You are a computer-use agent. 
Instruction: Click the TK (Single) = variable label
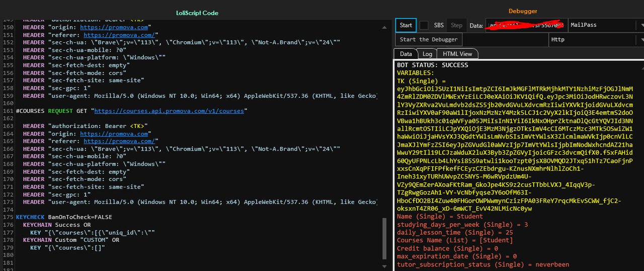point(422,81)
